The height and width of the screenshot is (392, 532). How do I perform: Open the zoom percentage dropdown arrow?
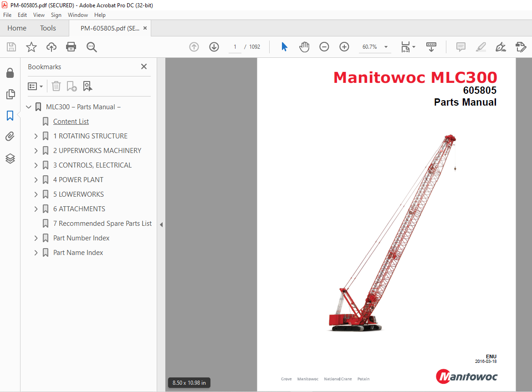tap(386, 47)
